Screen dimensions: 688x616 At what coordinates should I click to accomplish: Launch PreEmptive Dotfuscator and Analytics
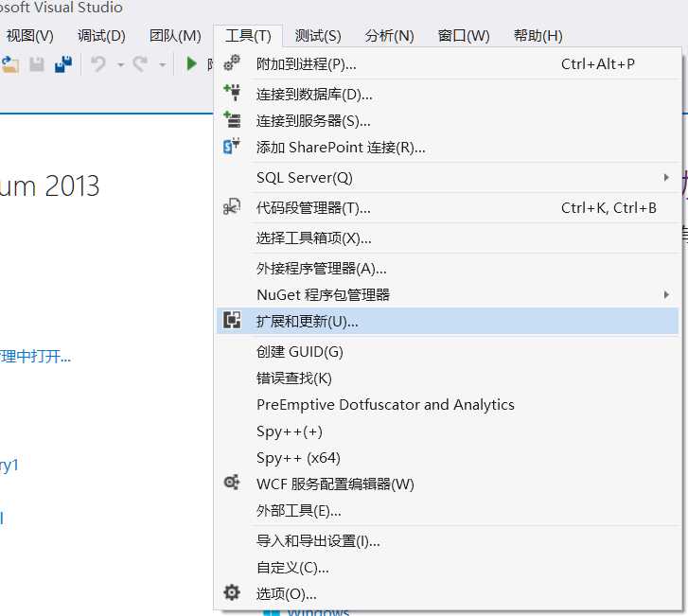pyautogui.click(x=448, y=405)
